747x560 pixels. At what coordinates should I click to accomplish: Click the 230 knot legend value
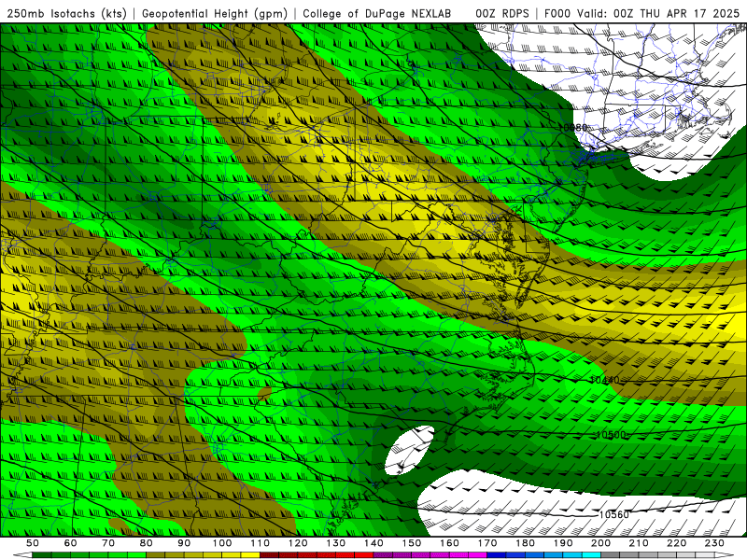coord(714,543)
